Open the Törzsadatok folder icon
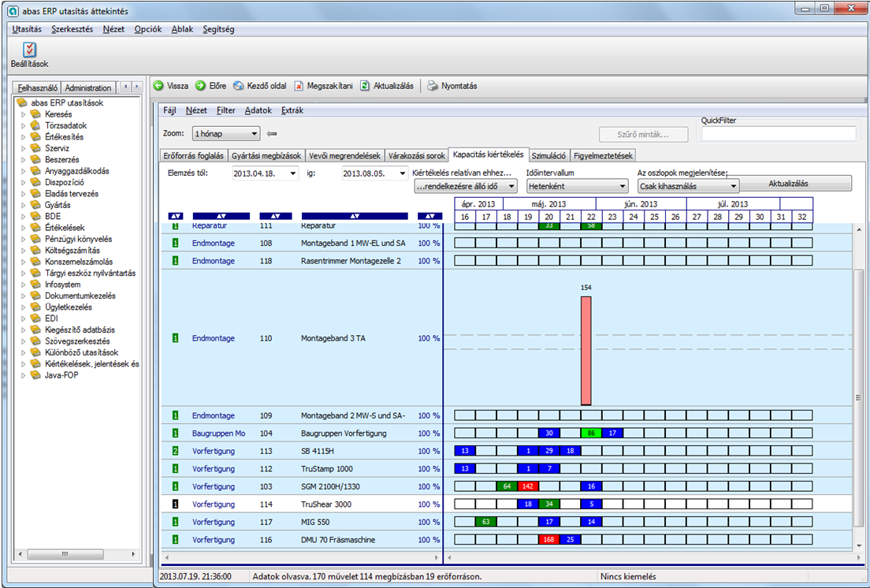The width and height of the screenshot is (870, 588). [35, 125]
